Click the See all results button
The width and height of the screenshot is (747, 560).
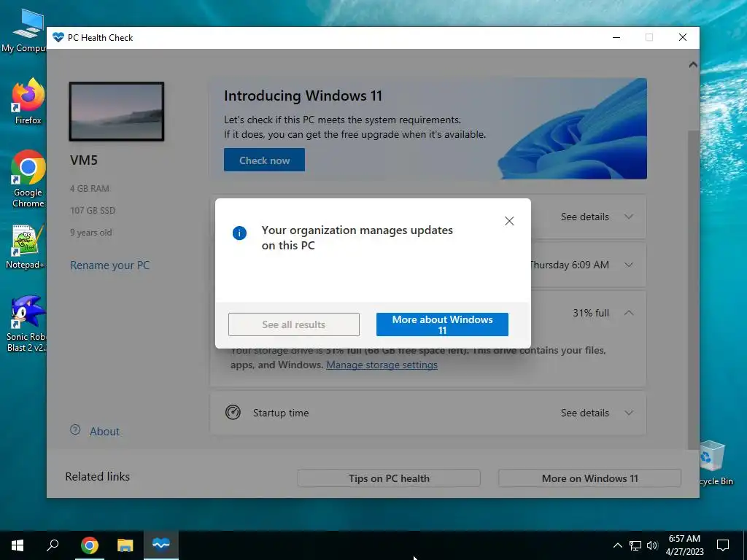pos(294,324)
